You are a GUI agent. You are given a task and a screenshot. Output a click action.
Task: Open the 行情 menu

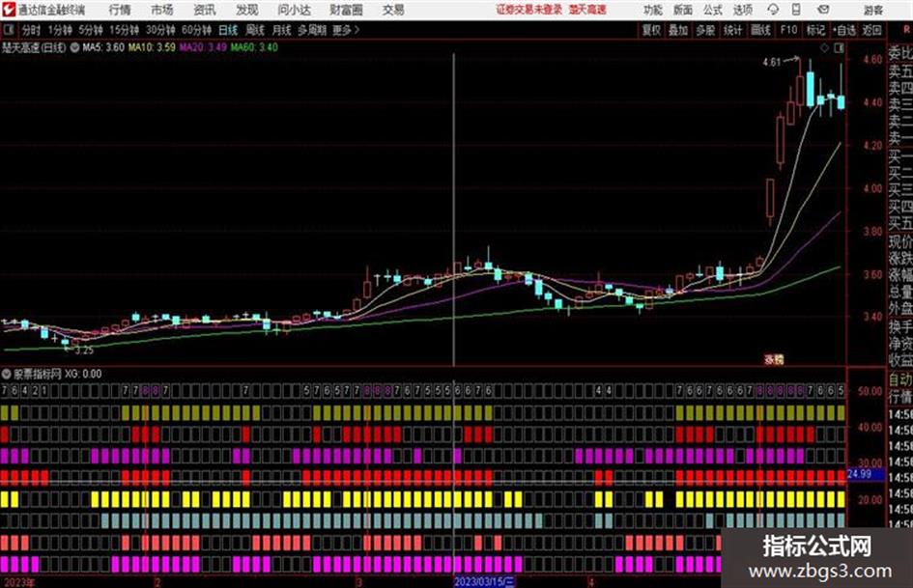[x=120, y=10]
